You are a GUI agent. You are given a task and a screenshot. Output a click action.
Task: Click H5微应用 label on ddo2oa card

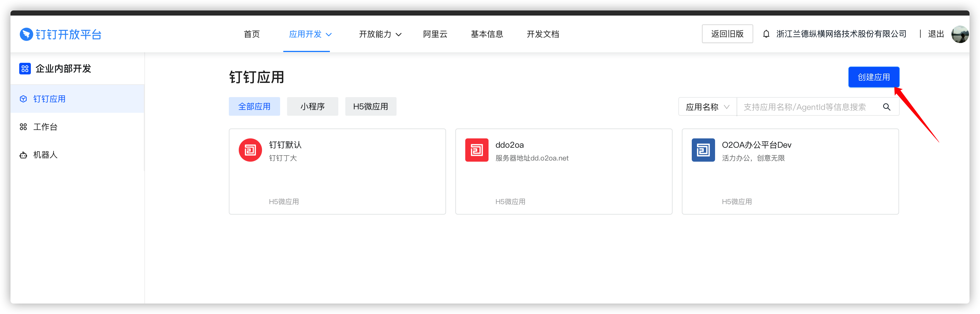click(510, 201)
